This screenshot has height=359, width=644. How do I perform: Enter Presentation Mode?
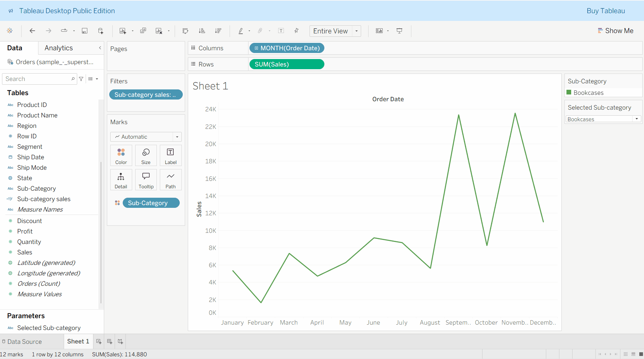tap(399, 30)
